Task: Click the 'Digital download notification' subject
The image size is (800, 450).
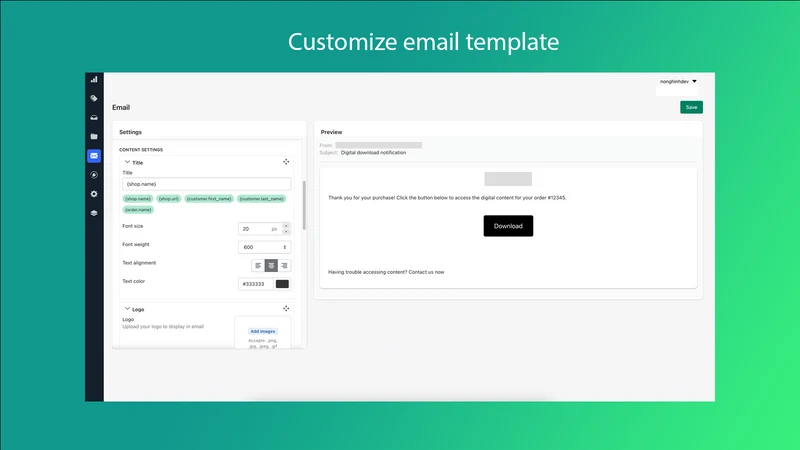Action: click(373, 153)
